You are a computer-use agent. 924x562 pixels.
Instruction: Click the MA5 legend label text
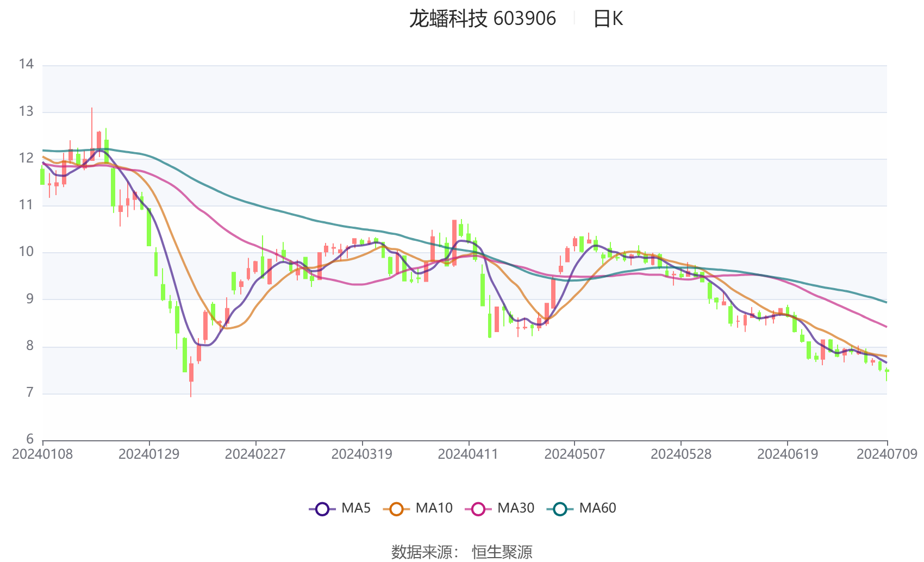pos(356,508)
